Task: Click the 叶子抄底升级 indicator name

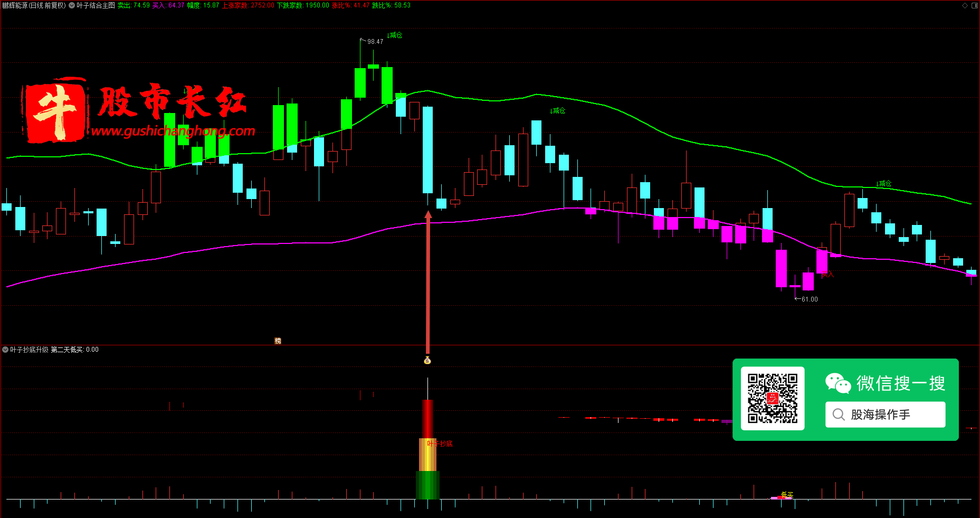Action: (29, 350)
